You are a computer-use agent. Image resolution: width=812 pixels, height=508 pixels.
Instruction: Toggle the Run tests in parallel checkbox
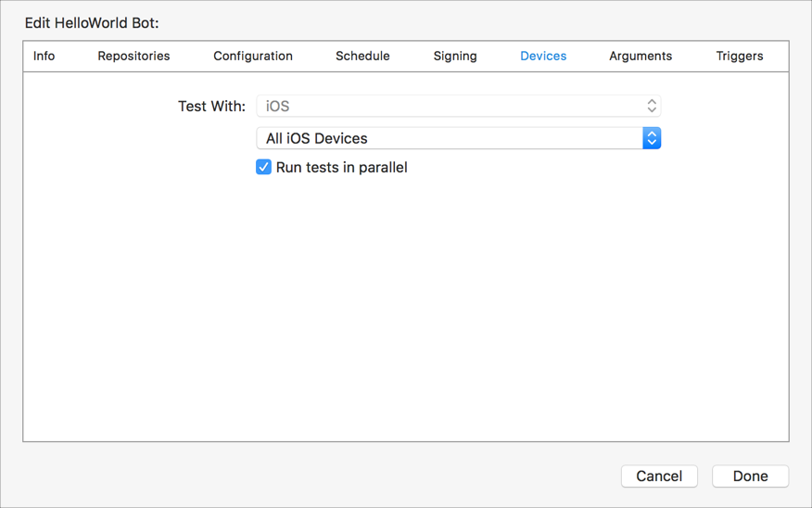click(x=264, y=168)
